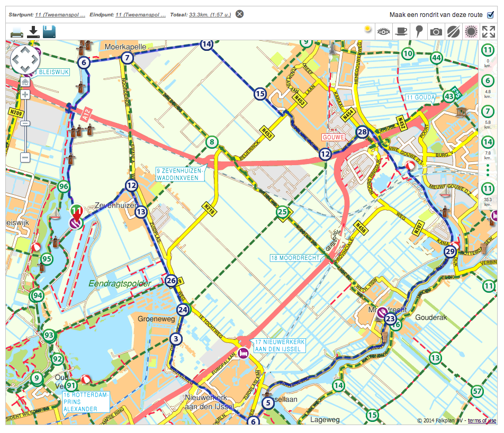Clear the route with the X button
504x433 pixels.
(x=240, y=14)
